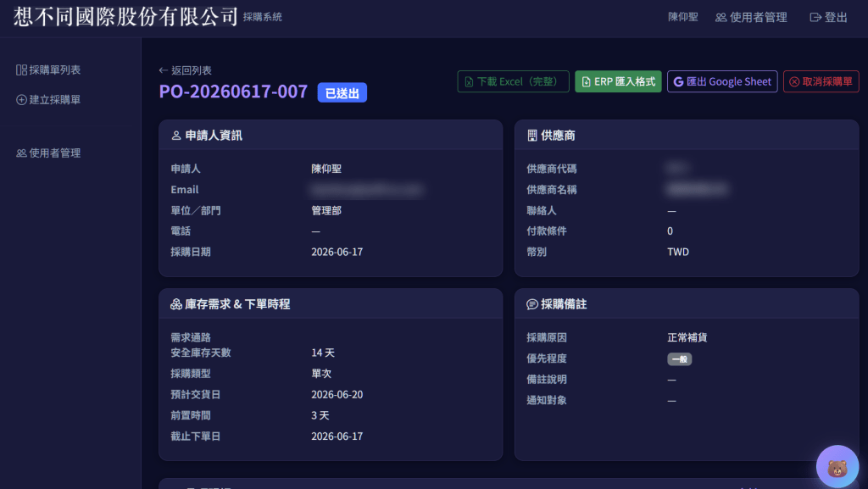Click the person icon in 申請人資訊 header
Image resolution: width=868 pixels, height=489 pixels.
(x=176, y=136)
